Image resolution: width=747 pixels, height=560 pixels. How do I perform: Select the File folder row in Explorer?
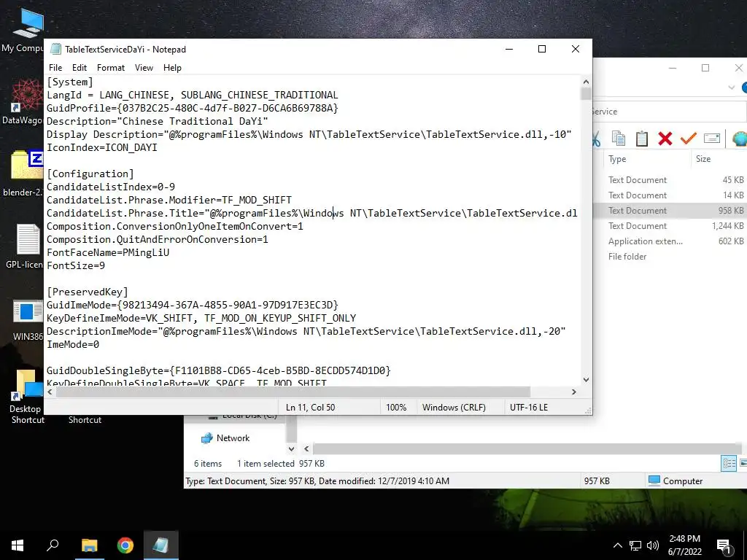click(x=670, y=256)
